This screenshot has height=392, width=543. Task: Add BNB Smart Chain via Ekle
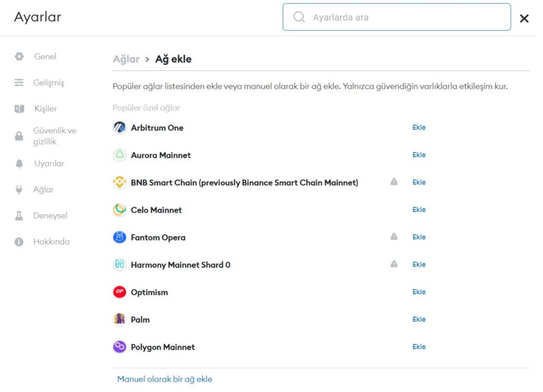[419, 183]
